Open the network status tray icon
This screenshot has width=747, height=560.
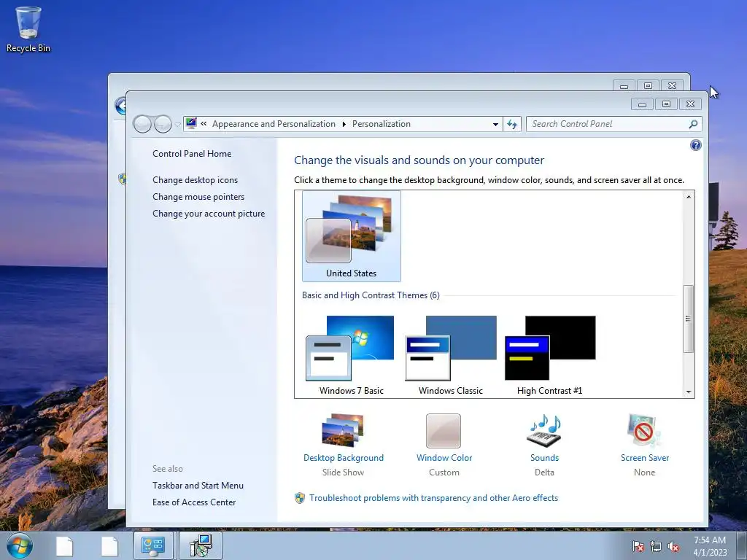[656, 546]
